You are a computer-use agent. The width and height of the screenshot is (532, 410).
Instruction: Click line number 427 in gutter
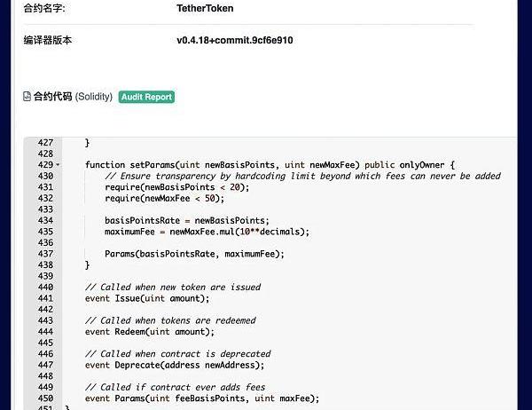coord(45,143)
